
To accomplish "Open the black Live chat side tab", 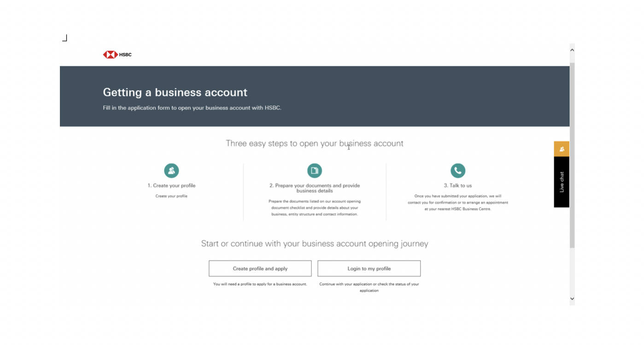I will click(562, 182).
